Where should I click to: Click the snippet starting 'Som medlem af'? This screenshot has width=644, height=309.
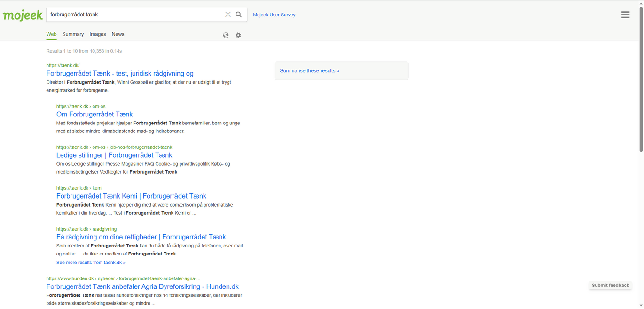click(149, 250)
